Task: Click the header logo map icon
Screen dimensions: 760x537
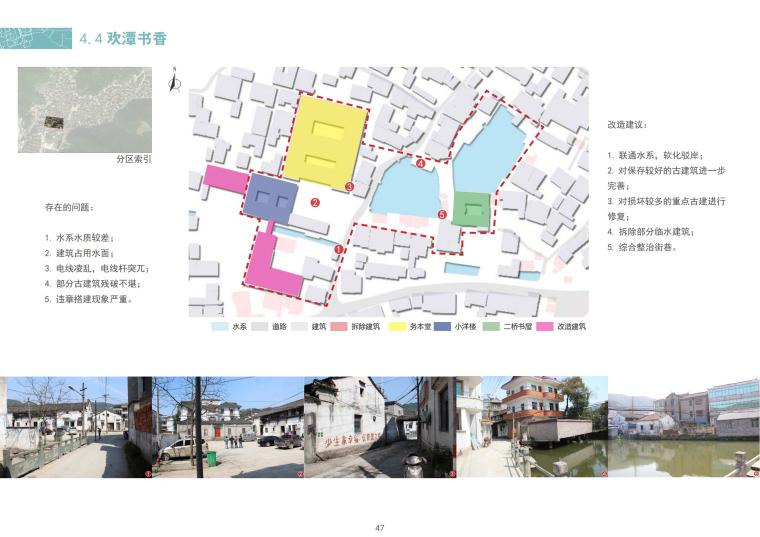Action: [x=37, y=37]
